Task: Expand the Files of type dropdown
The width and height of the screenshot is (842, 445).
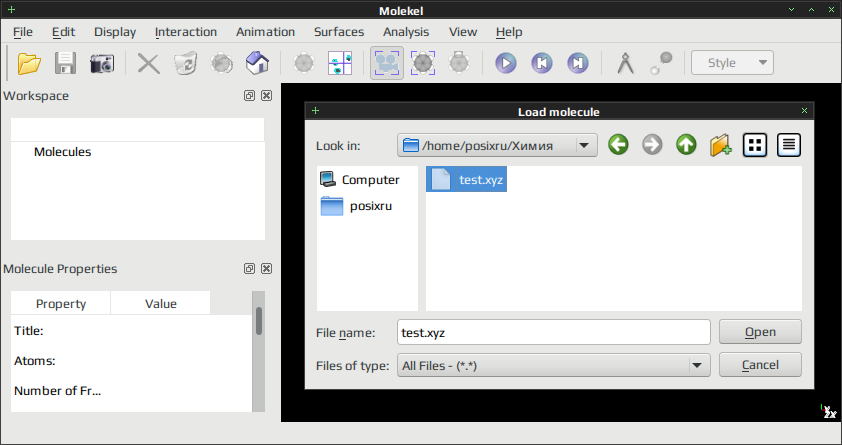Action: tap(554, 366)
